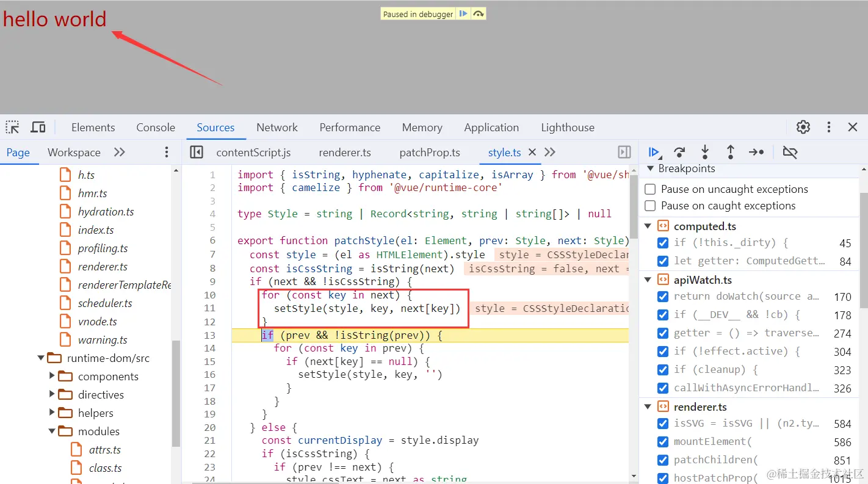Collapse computed.ts breakpoint group
The height and width of the screenshot is (484, 868).
pos(648,226)
